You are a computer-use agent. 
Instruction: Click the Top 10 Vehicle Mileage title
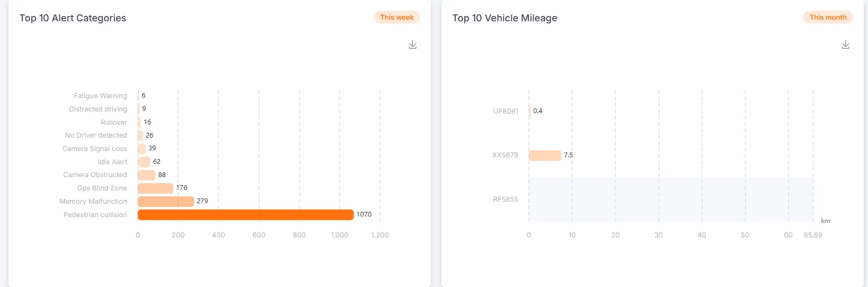504,18
